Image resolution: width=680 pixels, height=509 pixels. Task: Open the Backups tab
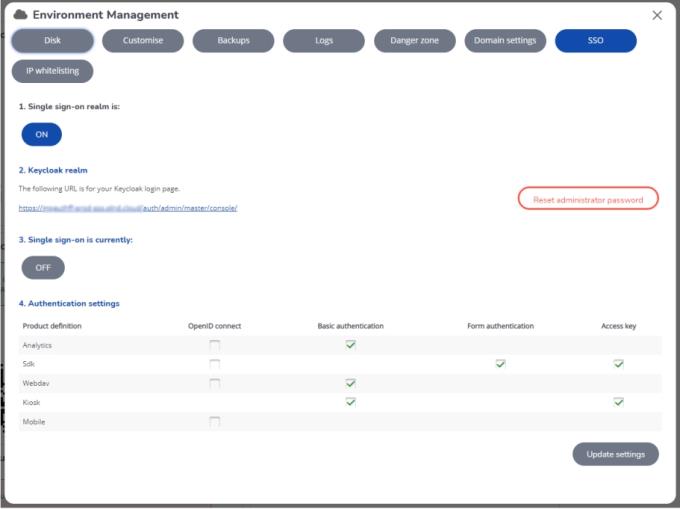233,41
